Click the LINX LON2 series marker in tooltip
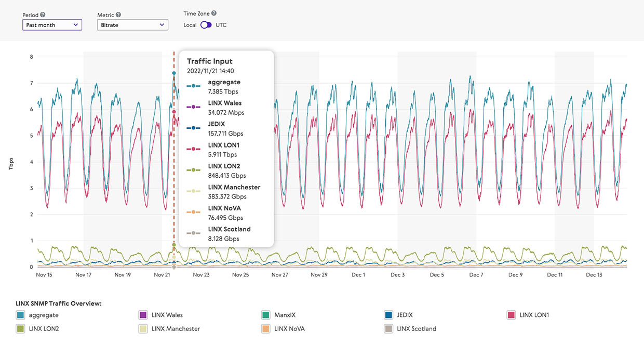This screenshot has width=644, height=344. click(x=193, y=169)
